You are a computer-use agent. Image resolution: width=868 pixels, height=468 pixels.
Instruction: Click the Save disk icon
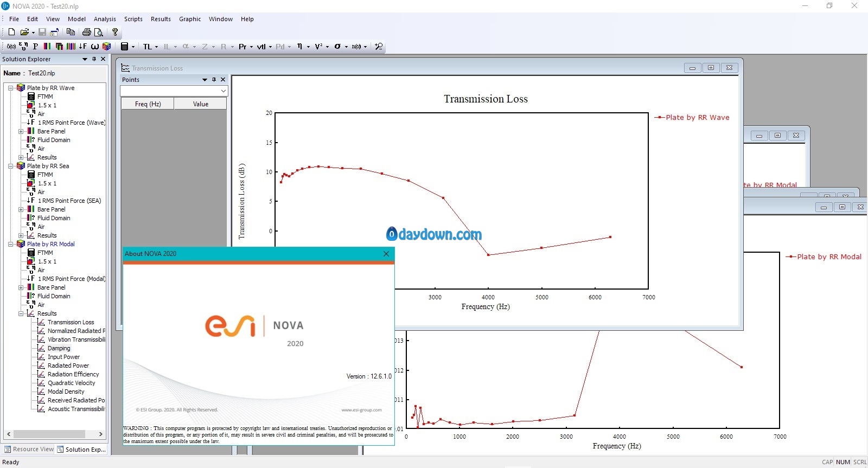click(x=42, y=32)
